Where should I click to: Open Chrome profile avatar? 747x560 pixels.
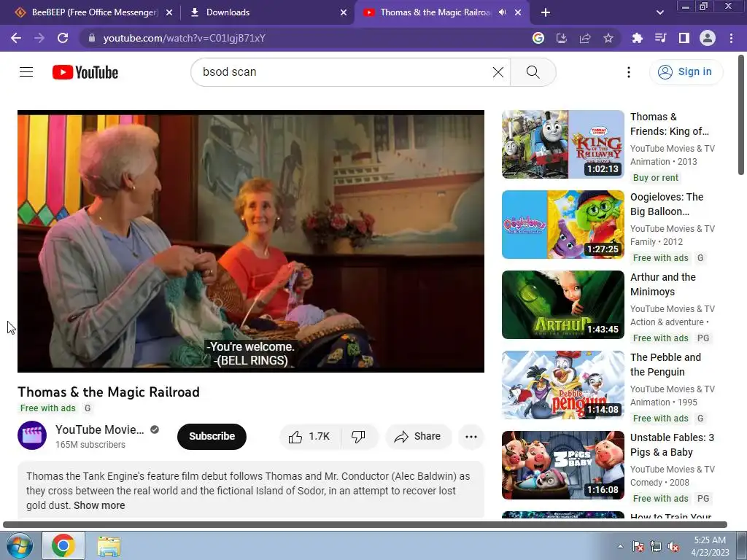click(708, 38)
